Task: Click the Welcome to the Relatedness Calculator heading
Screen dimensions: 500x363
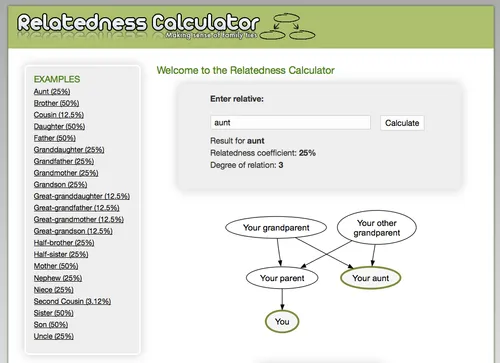Action: 246,70
